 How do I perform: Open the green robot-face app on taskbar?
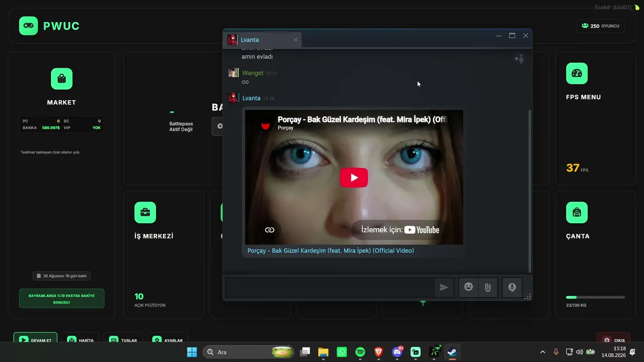click(416, 352)
